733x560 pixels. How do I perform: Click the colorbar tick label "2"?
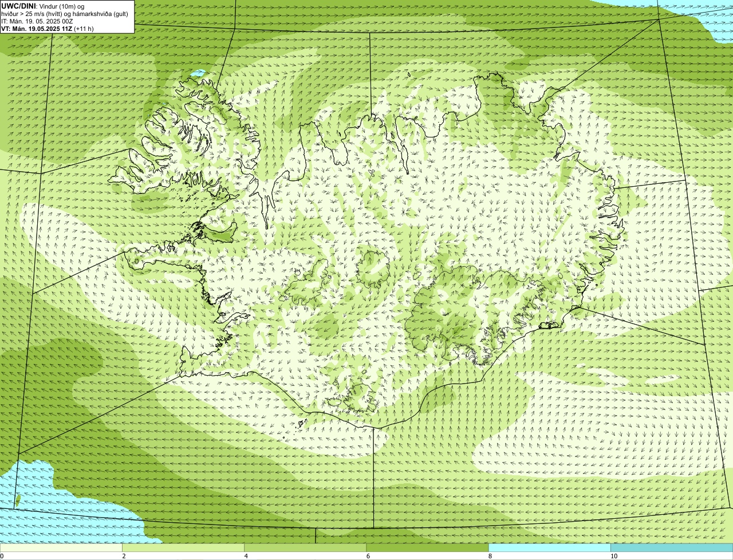click(124, 556)
